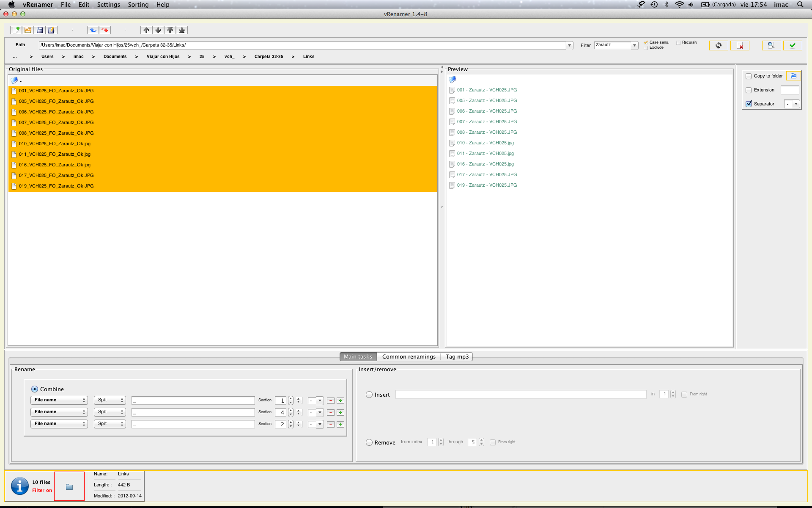The height and width of the screenshot is (508, 812).
Task: Enable the Copy to folder checkbox
Action: 749,76
